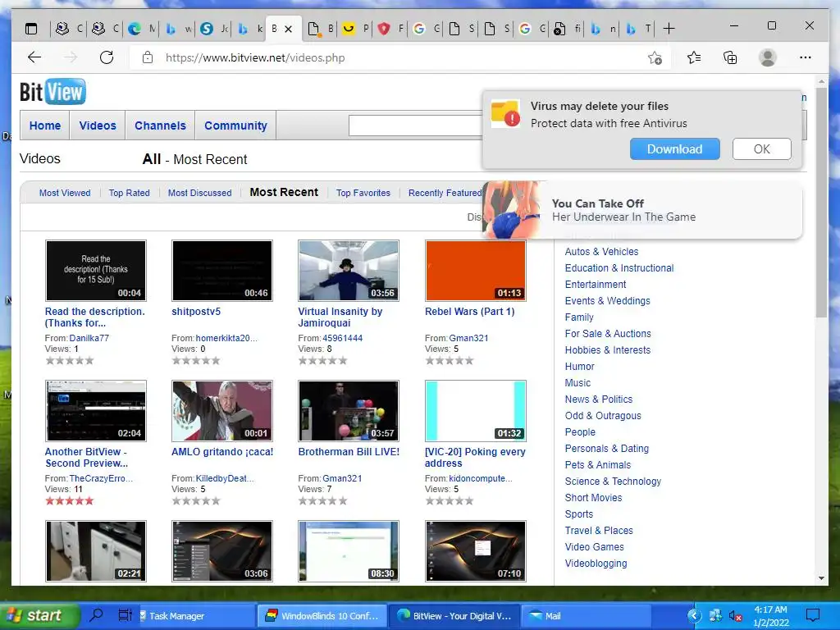Add this page to favorites star icon

[655, 57]
